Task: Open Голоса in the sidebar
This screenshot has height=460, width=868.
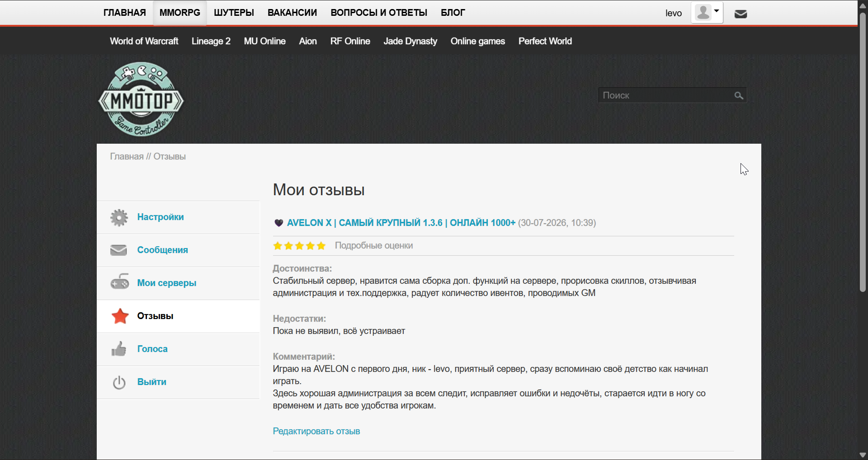Action: tap(152, 349)
